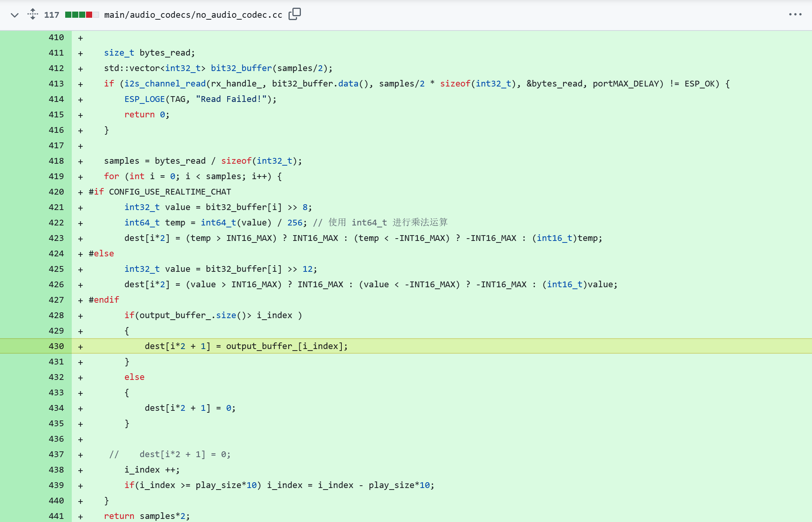The height and width of the screenshot is (522, 812).
Task: Select line number 430
Action: coord(56,346)
